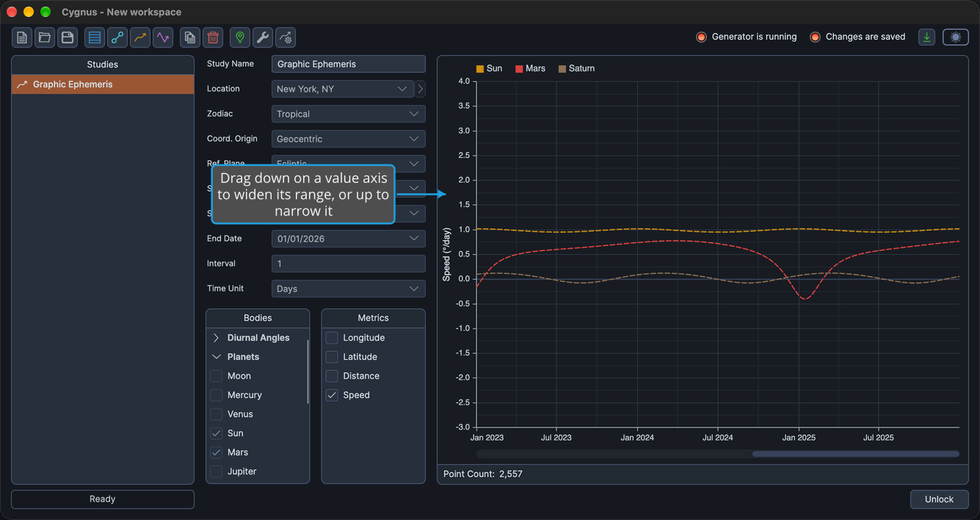Open the End Date picker dropdown
The width and height of the screenshot is (980, 520).
click(x=349, y=239)
